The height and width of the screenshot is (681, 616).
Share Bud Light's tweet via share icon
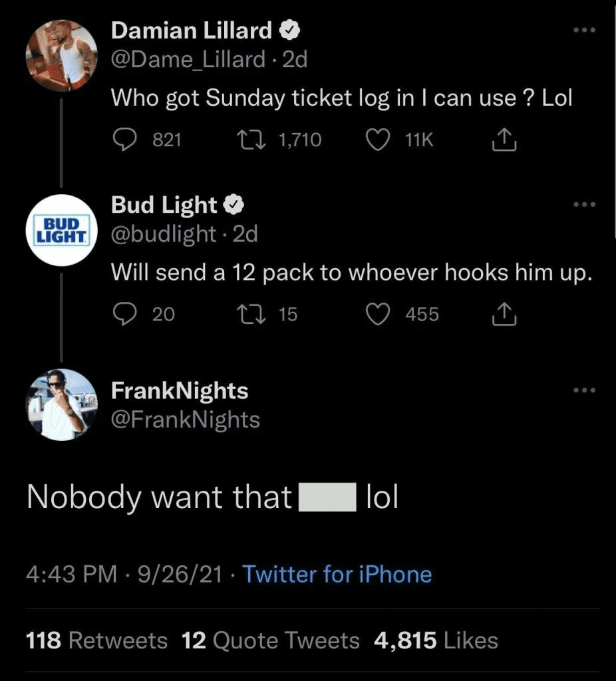[x=504, y=314]
